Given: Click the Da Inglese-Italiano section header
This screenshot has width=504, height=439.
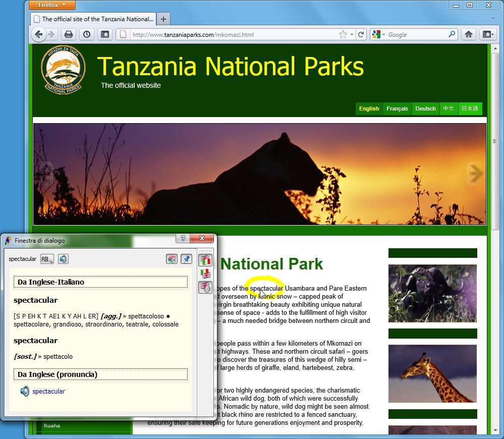Looking at the screenshot, I should point(100,282).
